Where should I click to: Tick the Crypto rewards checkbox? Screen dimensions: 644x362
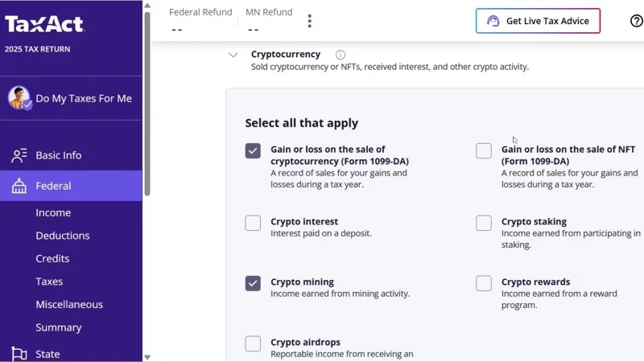coord(484,283)
